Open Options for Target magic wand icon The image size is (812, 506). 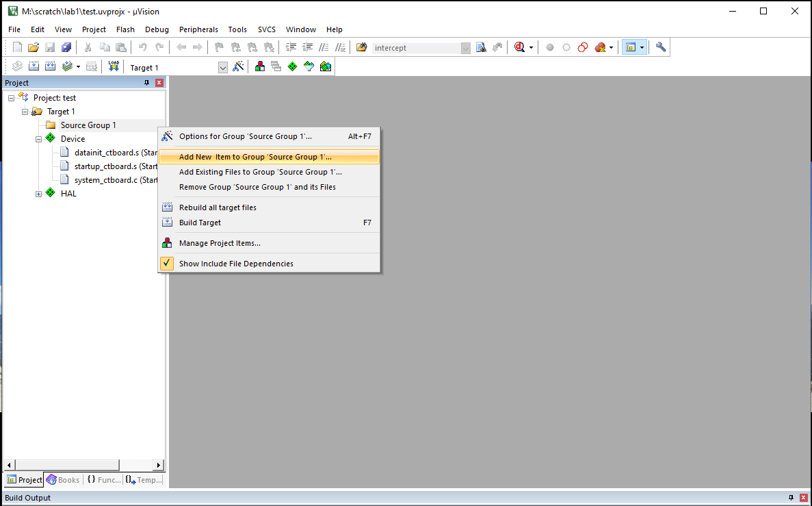(238, 66)
